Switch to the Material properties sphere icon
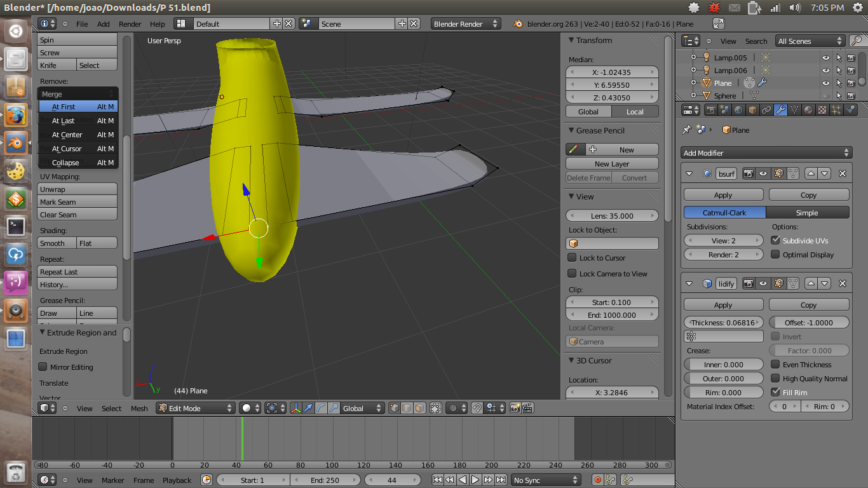Viewport: 868px width, 488px height. coord(808,109)
